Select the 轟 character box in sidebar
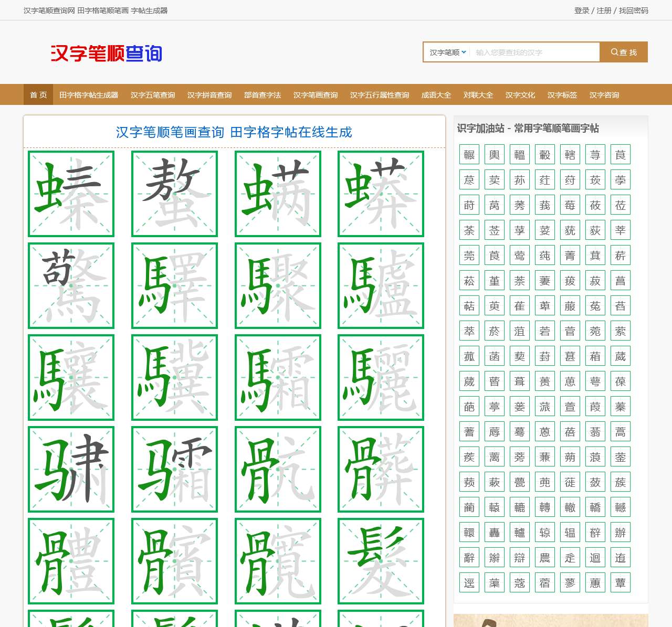 click(495, 533)
